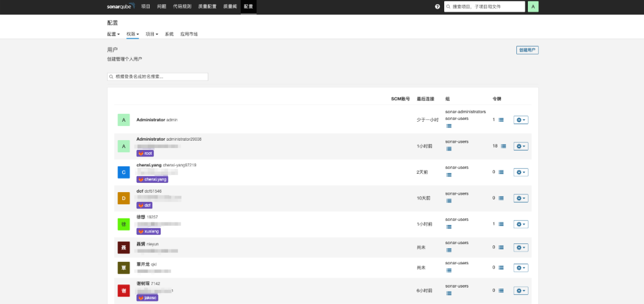Open gear dropdown in 7142 row
The width and height of the screenshot is (644, 304).
point(521,291)
